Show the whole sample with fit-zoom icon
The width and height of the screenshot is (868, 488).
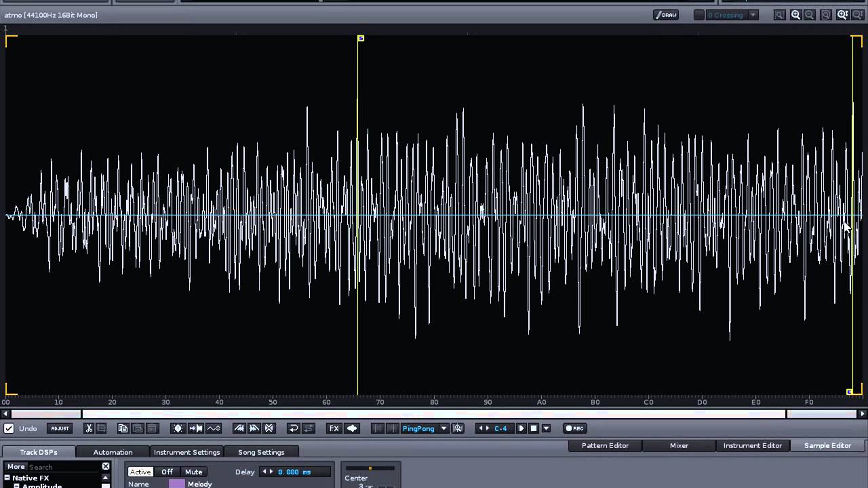click(826, 15)
